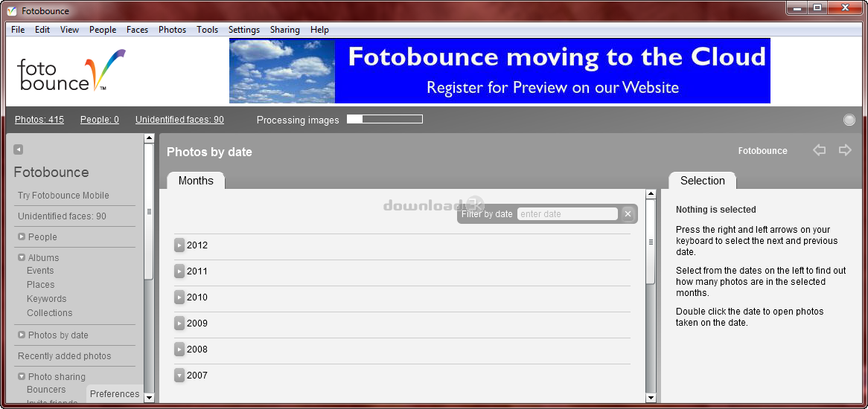Maximize the Fotobounce window

coord(817,7)
